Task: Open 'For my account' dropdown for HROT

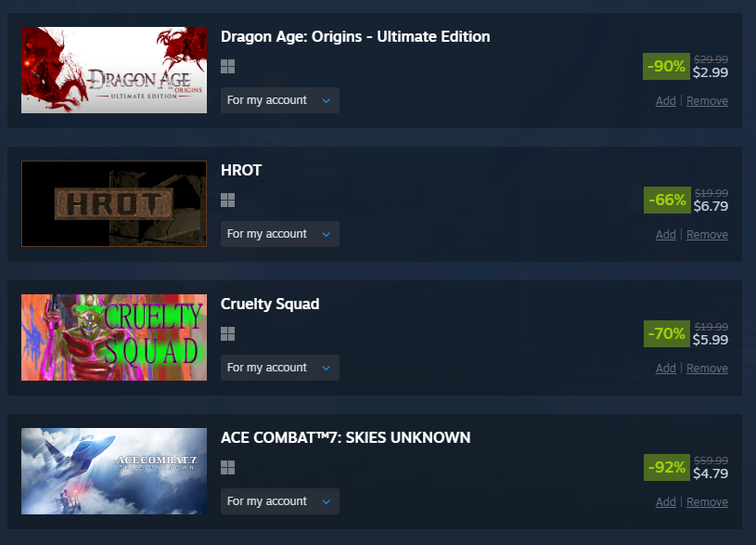Action: click(x=279, y=234)
